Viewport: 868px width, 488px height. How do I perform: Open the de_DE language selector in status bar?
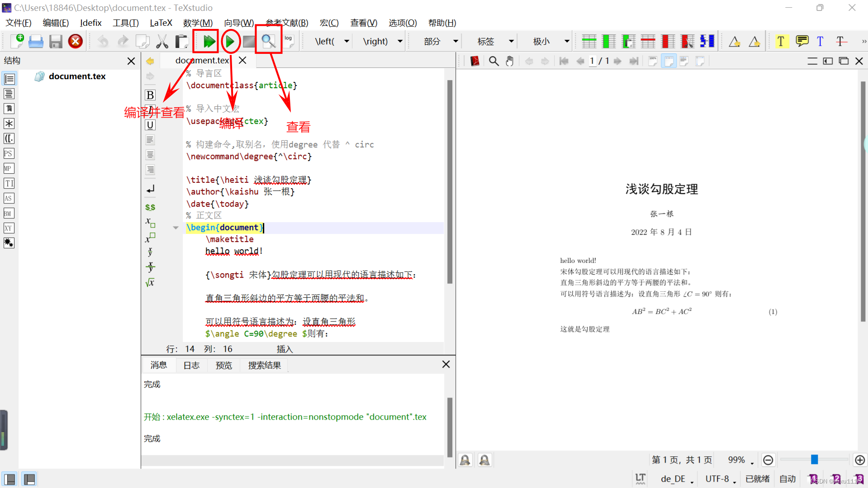point(677,479)
